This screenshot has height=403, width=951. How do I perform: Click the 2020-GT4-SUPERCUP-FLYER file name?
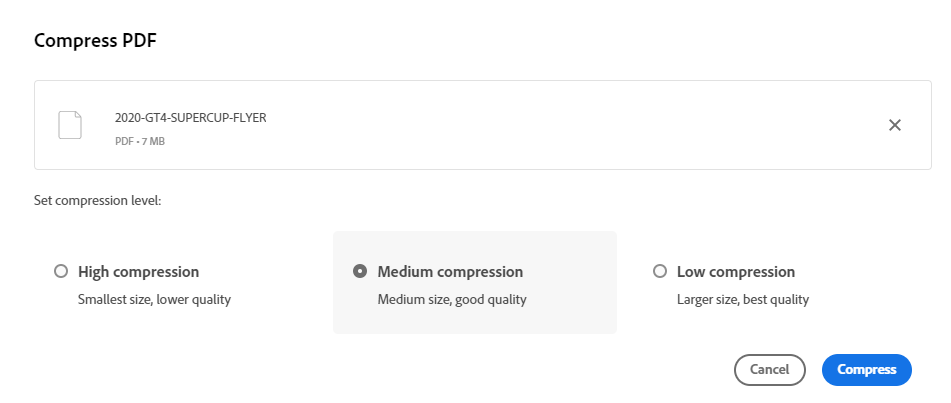tap(190, 118)
